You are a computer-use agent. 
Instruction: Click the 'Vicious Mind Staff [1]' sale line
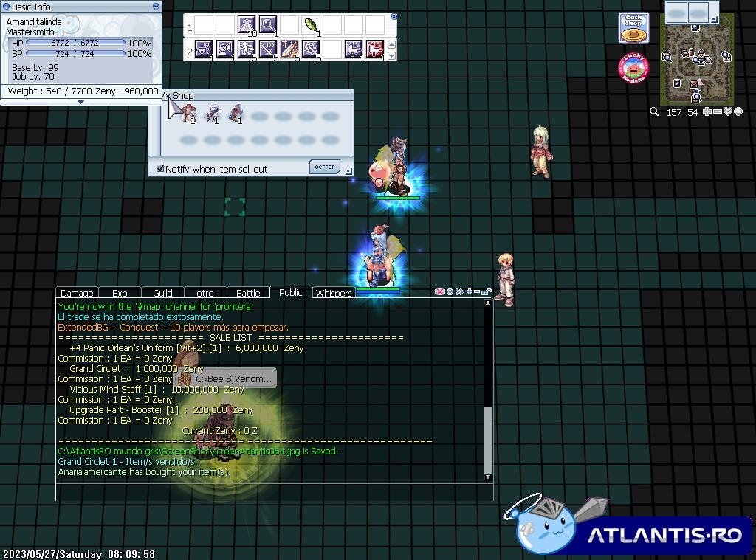tap(157, 390)
